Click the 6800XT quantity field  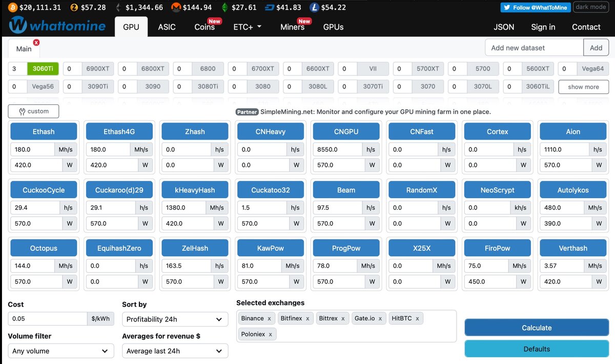coord(128,69)
